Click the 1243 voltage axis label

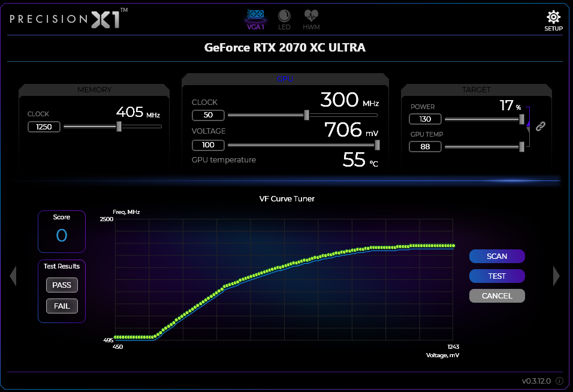453,346
